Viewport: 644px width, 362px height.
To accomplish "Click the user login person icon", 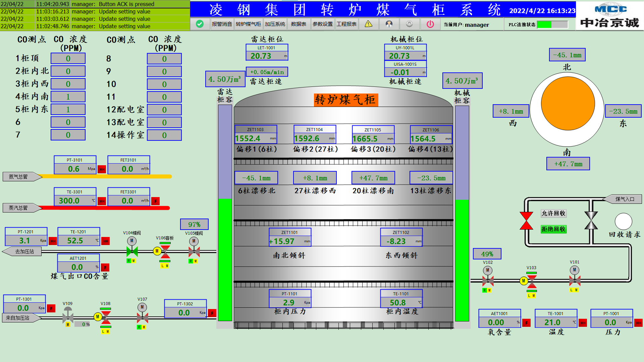I will tap(389, 24).
